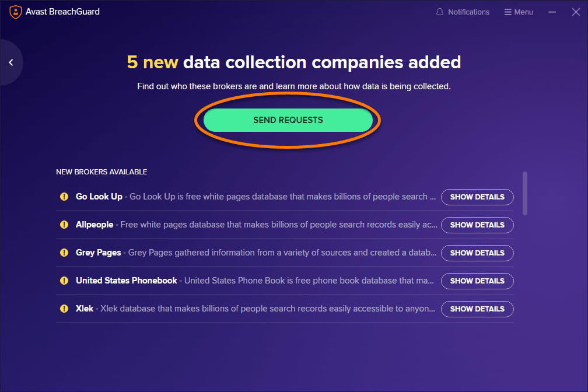Select the Allpeople broker name
Viewport: 588px width, 392px height.
point(94,225)
